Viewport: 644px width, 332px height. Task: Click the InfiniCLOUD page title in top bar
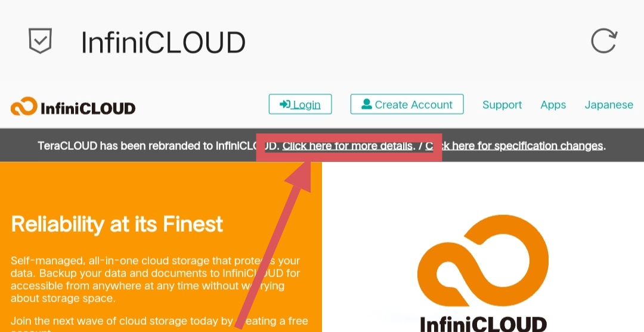pyautogui.click(x=163, y=42)
